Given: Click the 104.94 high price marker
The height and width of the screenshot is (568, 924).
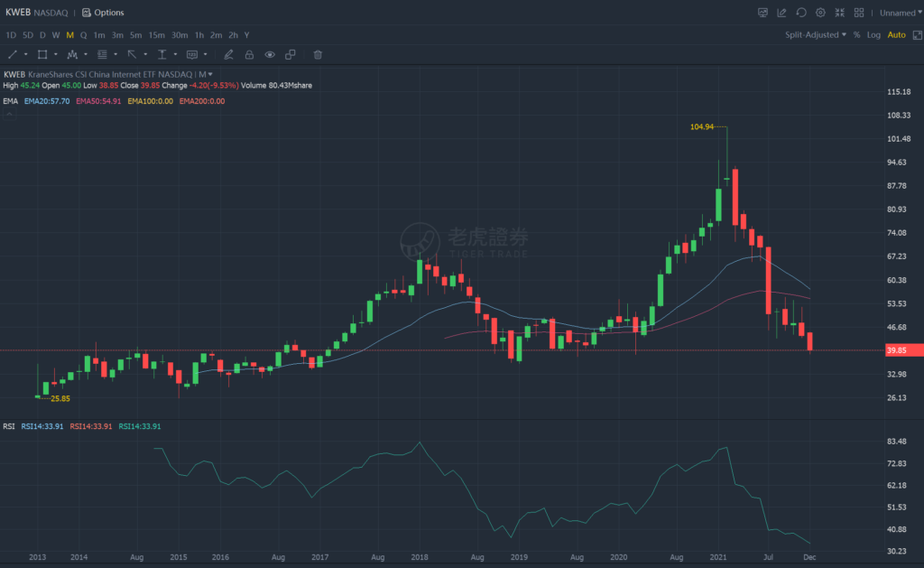Looking at the screenshot, I should (701, 126).
